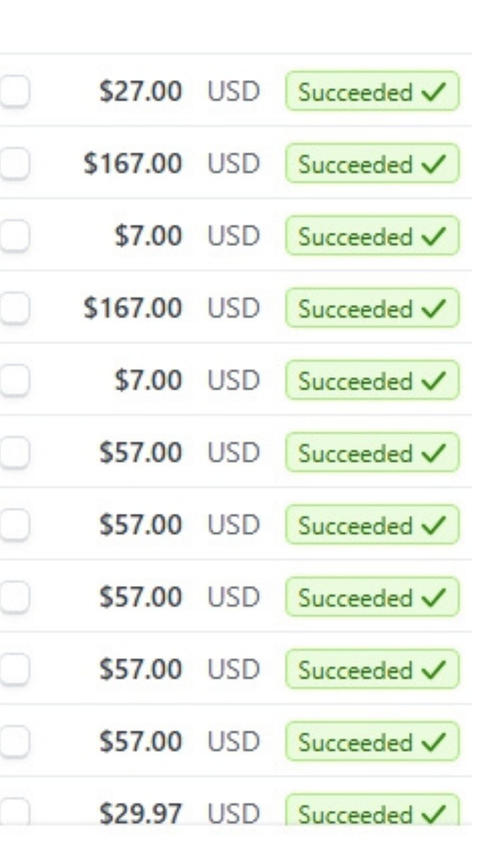488x868 pixels.
Task: Tick the checkbox beside the first $167.00 payment
Action: [x=14, y=163]
